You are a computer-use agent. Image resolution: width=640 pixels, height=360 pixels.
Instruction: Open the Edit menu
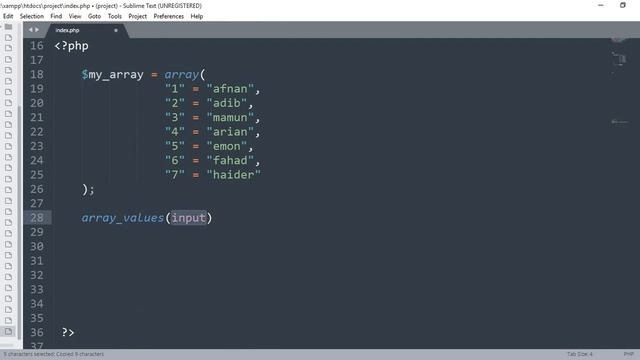(x=8, y=16)
